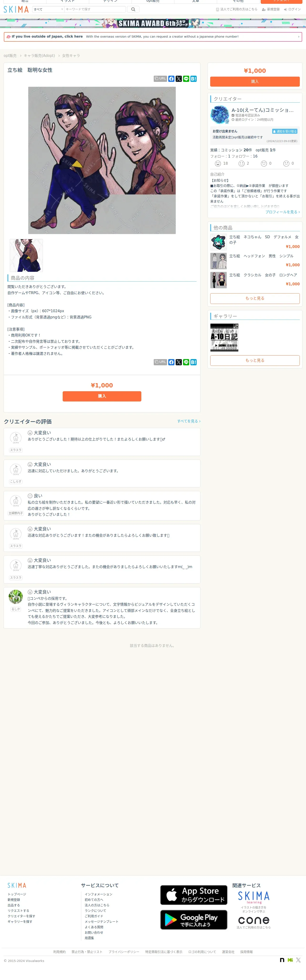Open the X icon in footer
The image size is (306, 980).
point(298,960)
